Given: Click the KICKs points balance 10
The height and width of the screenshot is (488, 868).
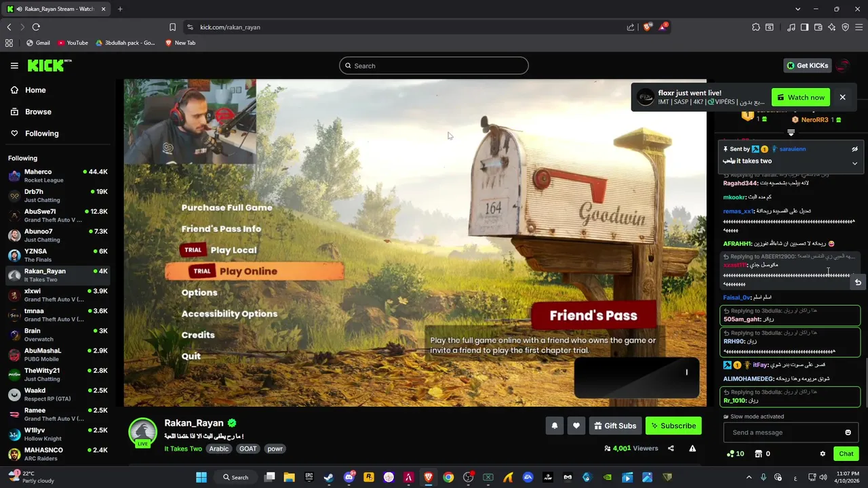Looking at the screenshot, I should coord(735,453).
